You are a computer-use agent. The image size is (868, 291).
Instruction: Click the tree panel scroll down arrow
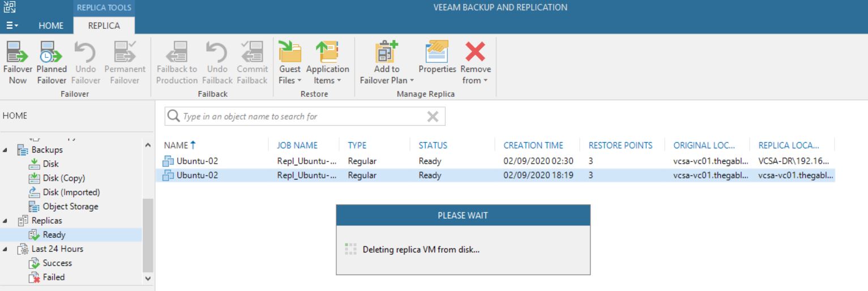pyautogui.click(x=148, y=278)
